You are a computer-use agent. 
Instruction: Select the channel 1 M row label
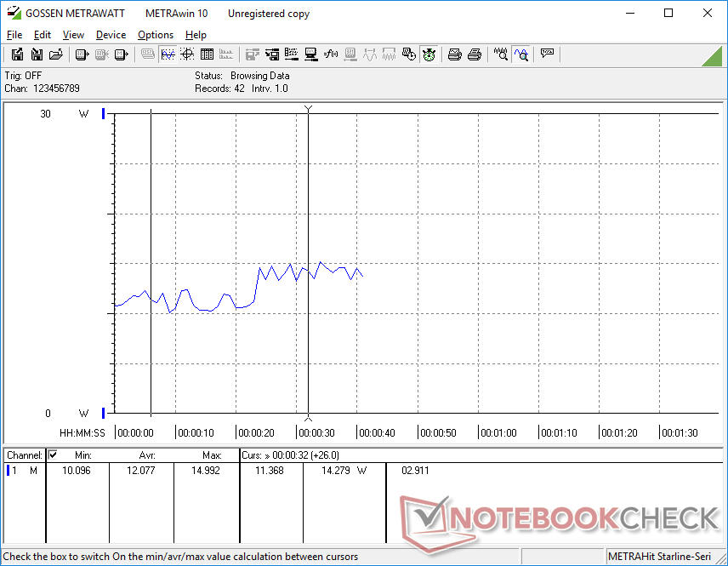23,471
